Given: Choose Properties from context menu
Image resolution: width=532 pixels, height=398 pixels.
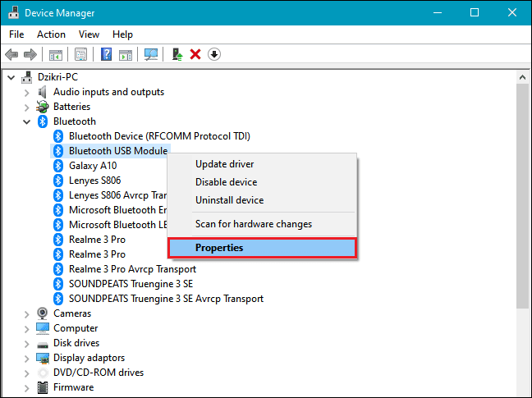Looking at the screenshot, I should tap(262, 248).
